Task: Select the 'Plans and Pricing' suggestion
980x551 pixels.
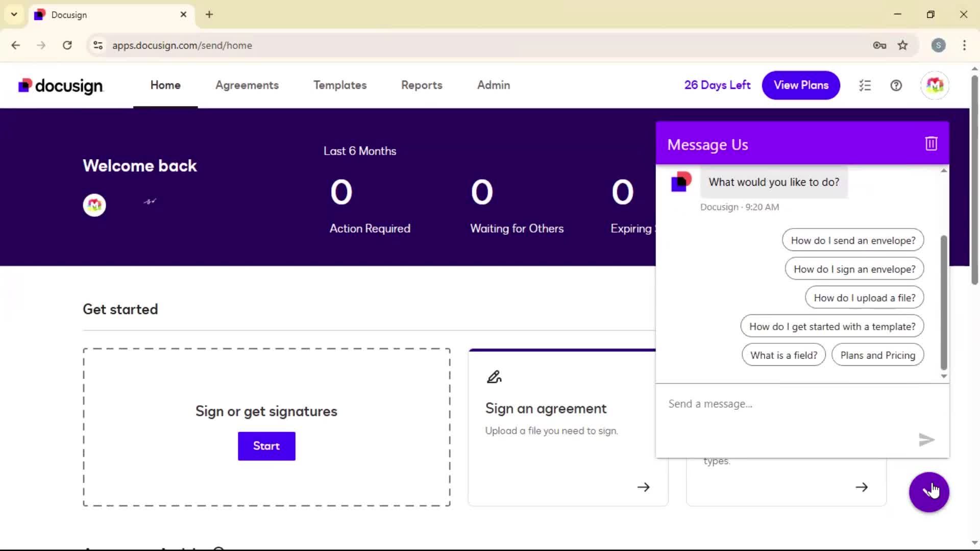Action: coord(877,355)
